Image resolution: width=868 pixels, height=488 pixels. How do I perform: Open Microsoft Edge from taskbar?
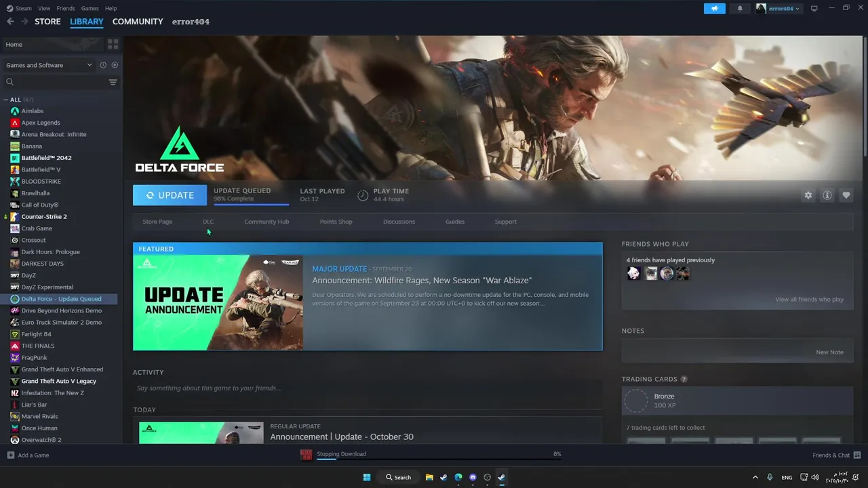[458, 477]
